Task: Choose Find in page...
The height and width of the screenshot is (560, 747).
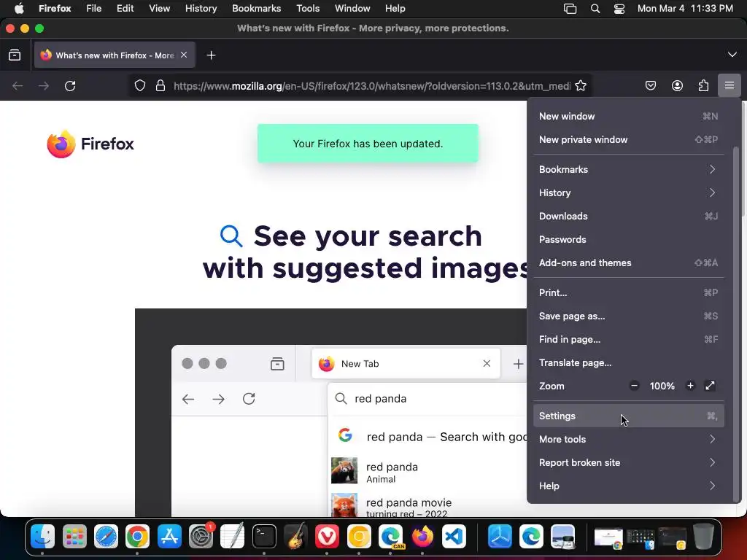Action: tap(628, 340)
